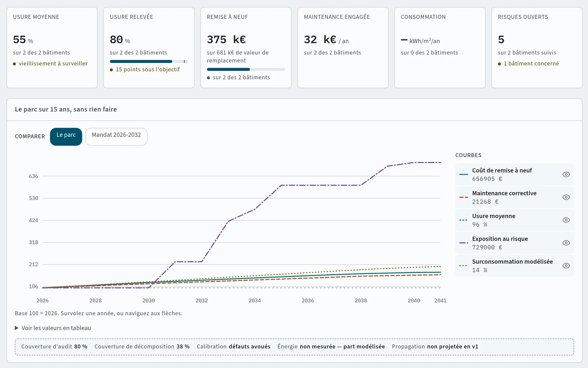Screen dimensions: 588x368
Task: Switch to Mandat 2026-2032 tab
Action: 116,137
